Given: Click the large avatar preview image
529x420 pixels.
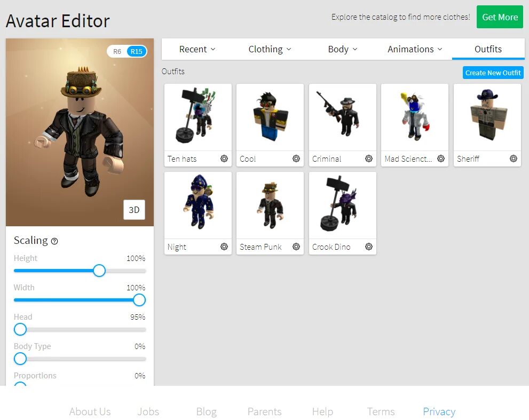Looking at the screenshot, I should point(80,132).
